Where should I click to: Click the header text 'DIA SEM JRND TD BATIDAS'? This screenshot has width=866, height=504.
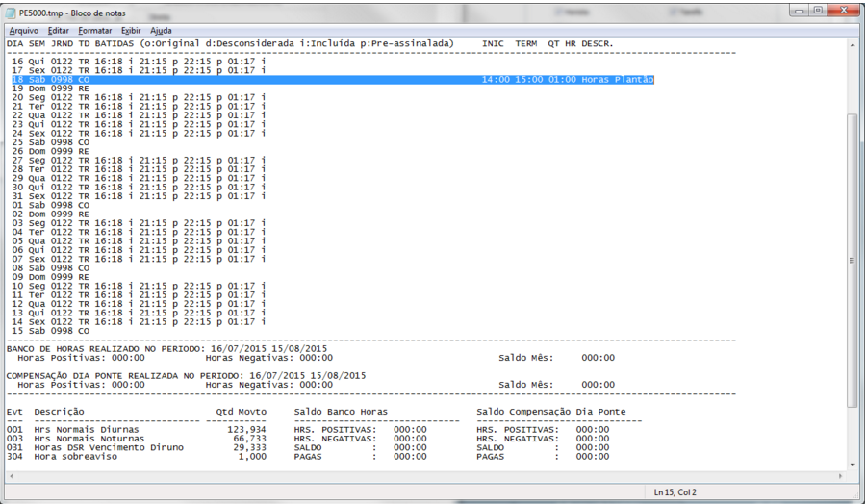pyautogui.click(x=70, y=43)
